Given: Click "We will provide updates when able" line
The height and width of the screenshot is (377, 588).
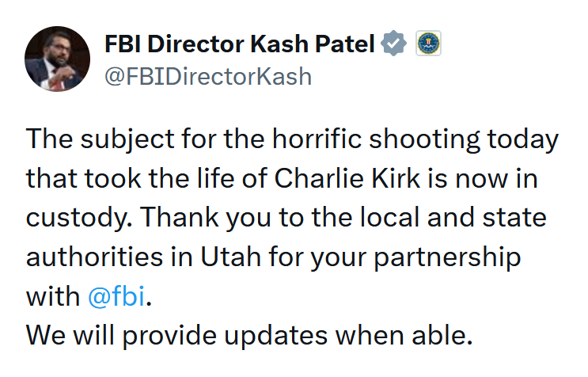Looking at the screenshot, I should [249, 335].
